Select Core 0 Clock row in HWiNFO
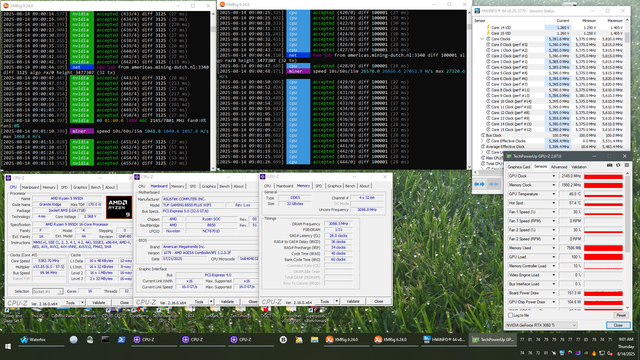The image size is (640, 360). (549, 45)
